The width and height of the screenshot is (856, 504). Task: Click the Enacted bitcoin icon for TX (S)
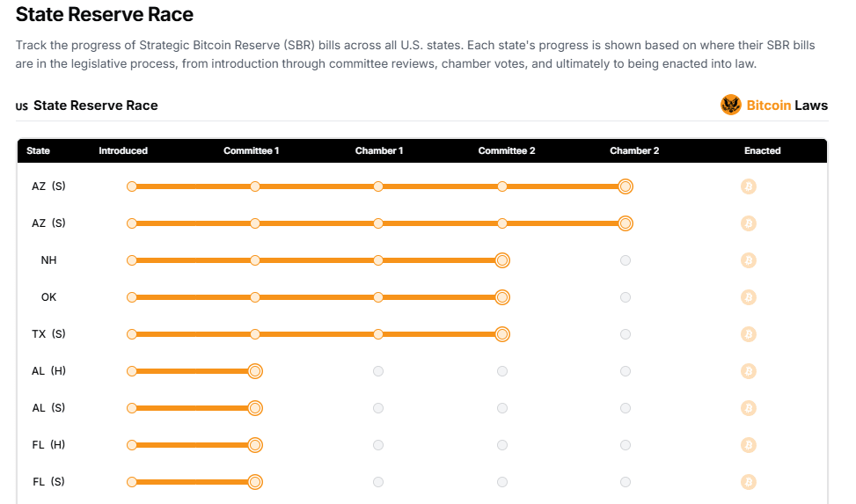pos(749,334)
